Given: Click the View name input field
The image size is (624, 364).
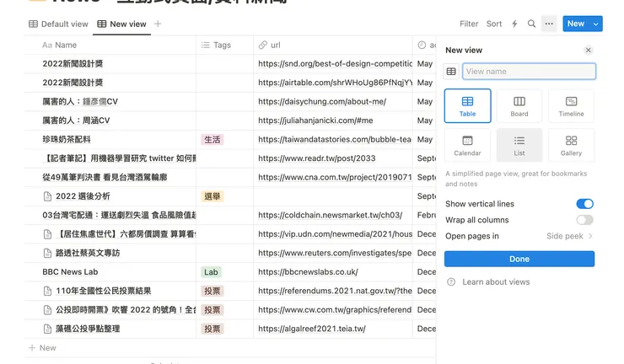Looking at the screenshot, I should [x=529, y=72].
